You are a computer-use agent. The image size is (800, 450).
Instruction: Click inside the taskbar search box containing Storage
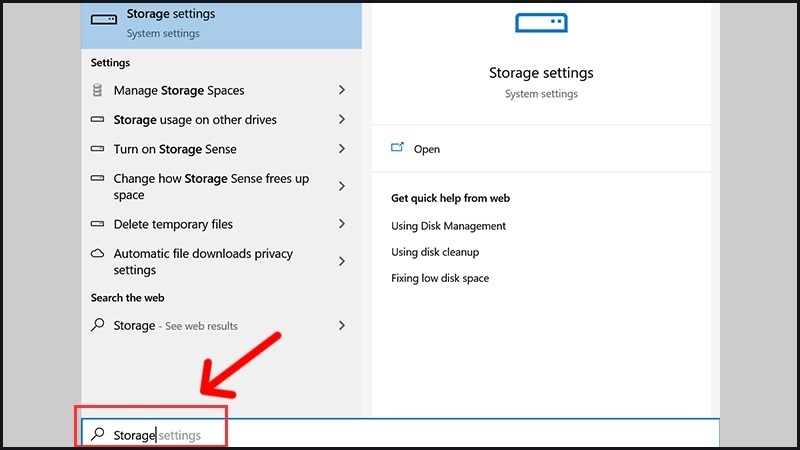[x=400, y=435]
